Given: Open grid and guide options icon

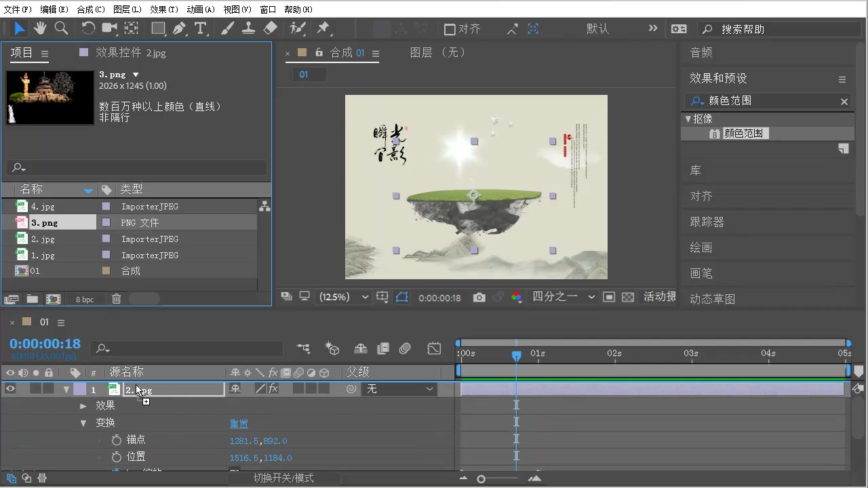Looking at the screenshot, I should (382, 297).
